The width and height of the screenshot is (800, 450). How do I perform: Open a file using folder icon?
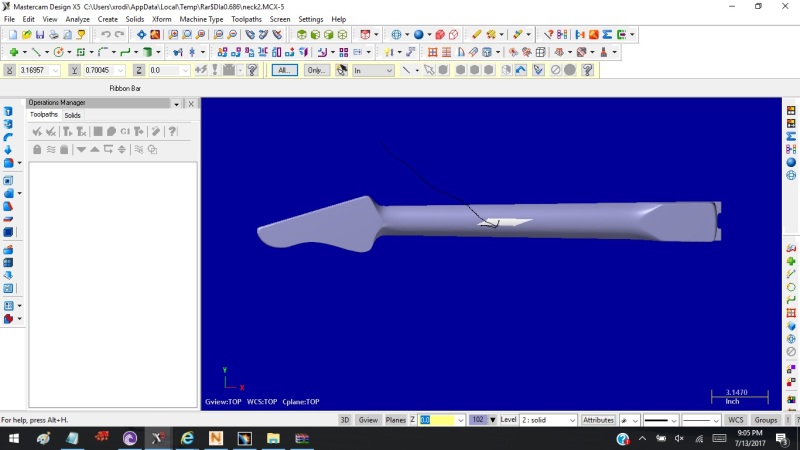tap(27, 35)
